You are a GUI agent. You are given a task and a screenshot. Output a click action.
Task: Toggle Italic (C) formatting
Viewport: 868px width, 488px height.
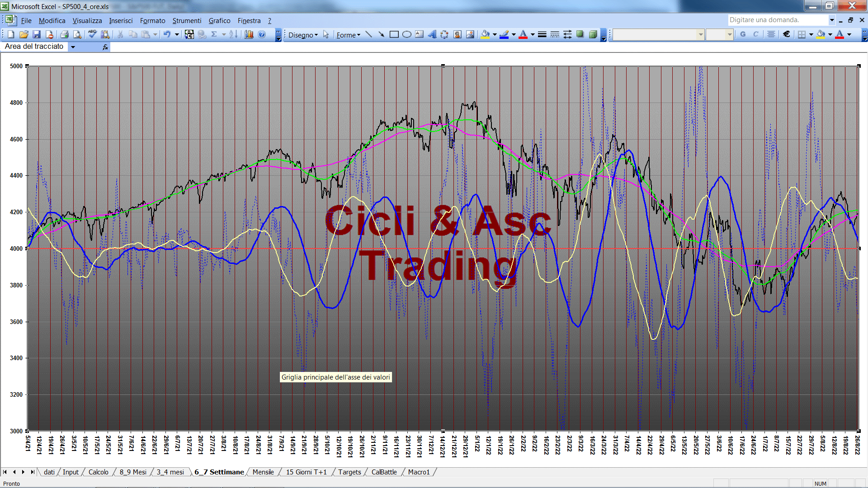755,34
